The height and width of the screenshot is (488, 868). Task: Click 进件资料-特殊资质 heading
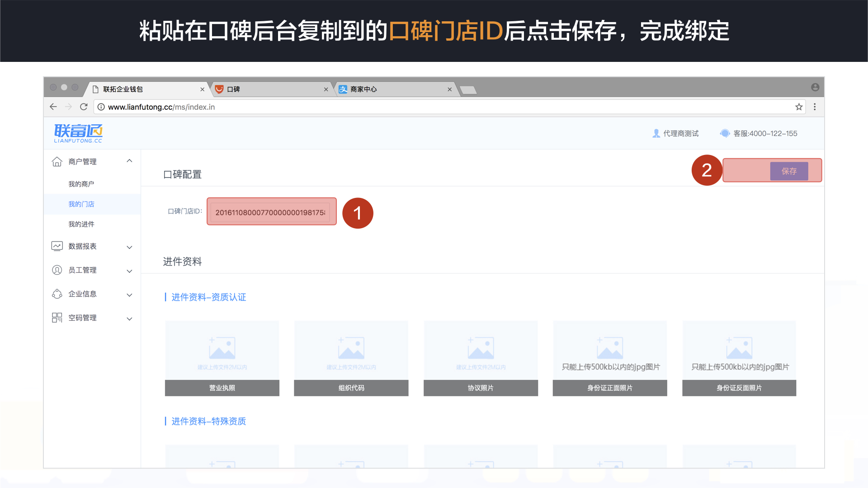(x=208, y=421)
